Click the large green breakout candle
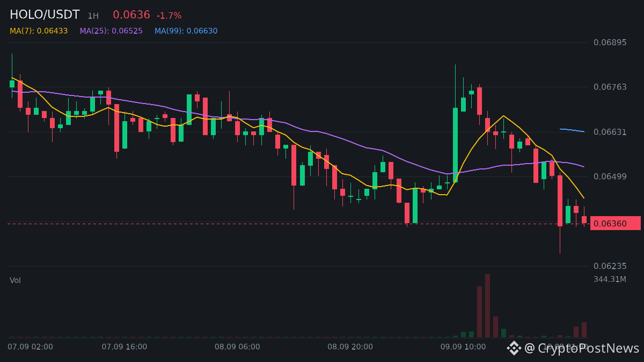Viewport: 644px width, 362px height. click(x=455, y=145)
